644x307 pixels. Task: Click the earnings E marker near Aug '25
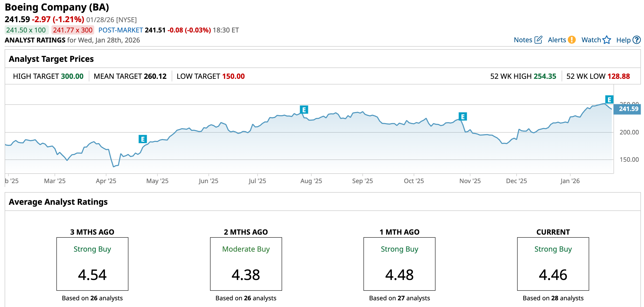[x=304, y=110]
